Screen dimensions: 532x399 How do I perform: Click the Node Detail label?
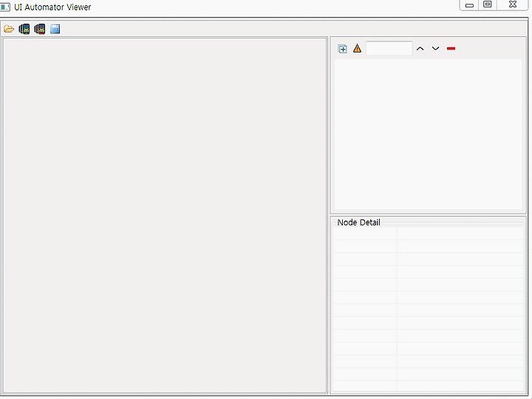pyautogui.click(x=358, y=222)
